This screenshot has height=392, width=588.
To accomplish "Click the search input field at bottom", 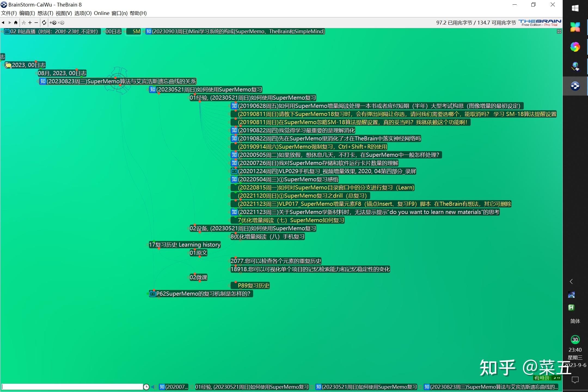I will coord(72,387).
